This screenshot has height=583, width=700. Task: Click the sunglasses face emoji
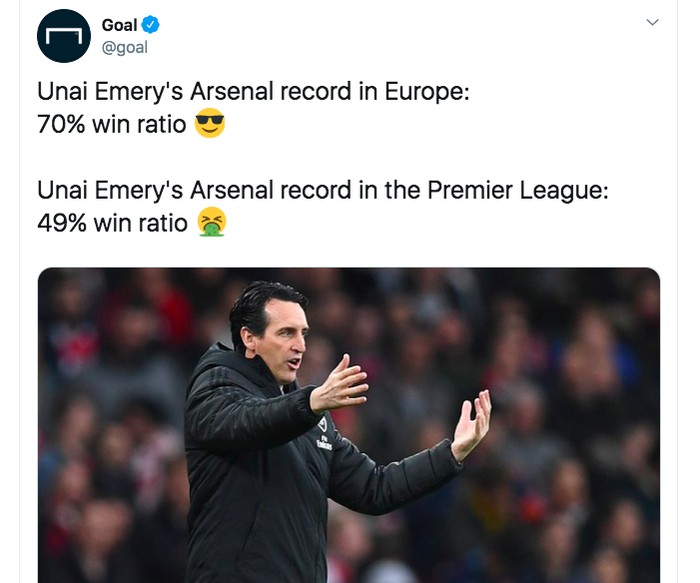pos(210,126)
